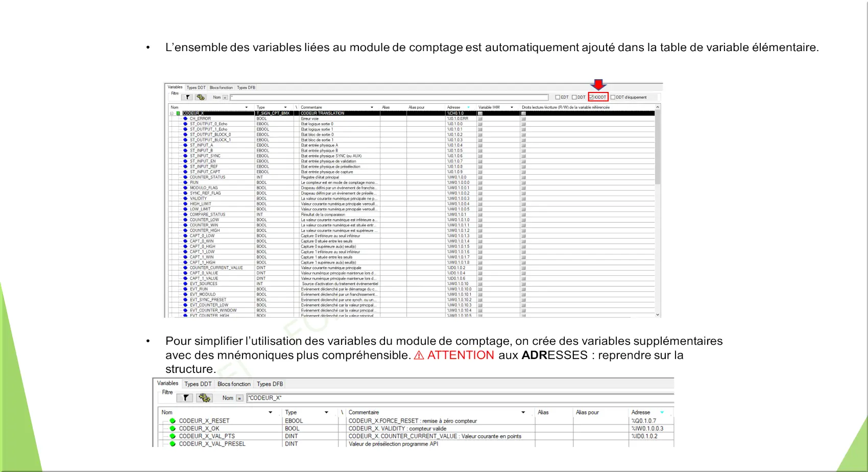The width and height of the screenshot is (868, 472).
Task: Select Variables tab in lower editor
Action: 167,383
